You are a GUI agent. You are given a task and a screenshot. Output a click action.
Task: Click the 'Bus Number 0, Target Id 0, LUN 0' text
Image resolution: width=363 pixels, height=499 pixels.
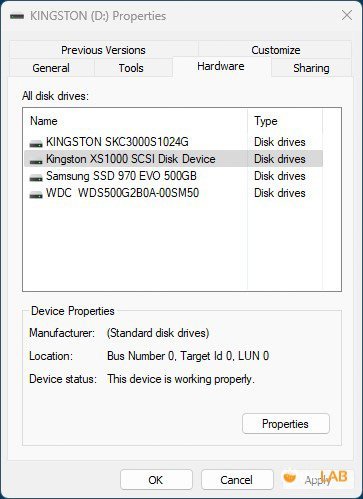188,356
